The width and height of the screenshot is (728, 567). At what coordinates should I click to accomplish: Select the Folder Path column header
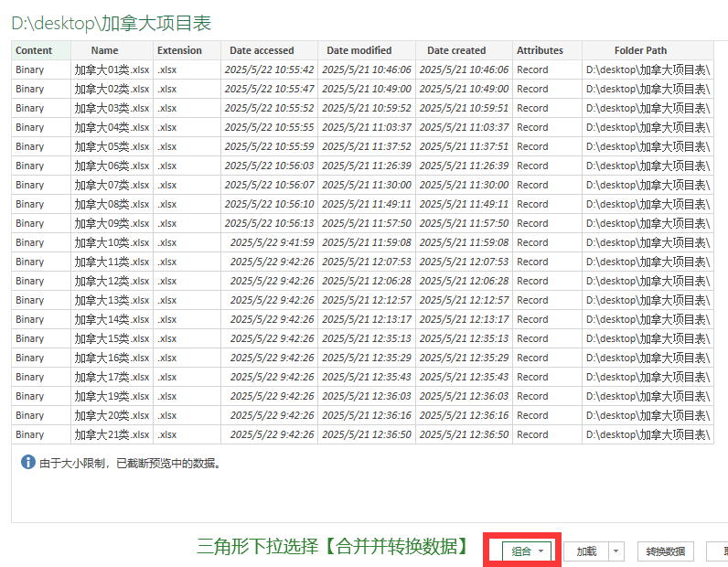[648, 50]
